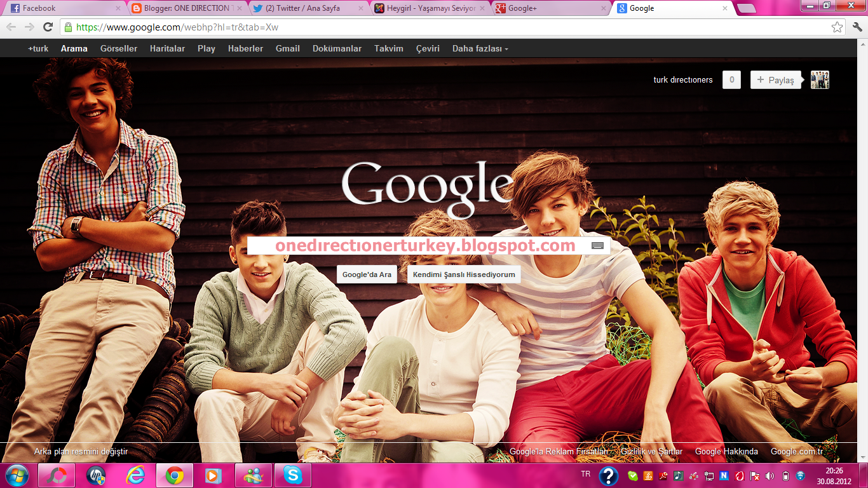Open Gizlilik ve Şartlar link
The image size is (868, 488).
click(x=651, y=452)
